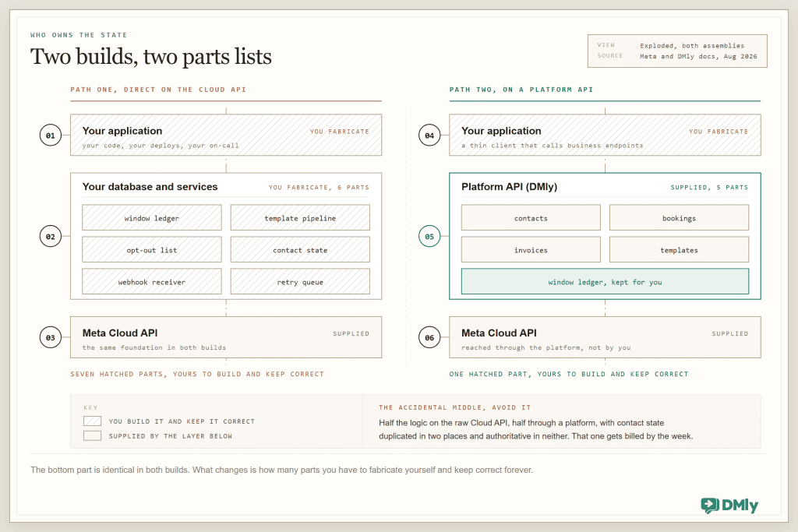
Task: Select the opt-out list part
Action: click(x=152, y=250)
